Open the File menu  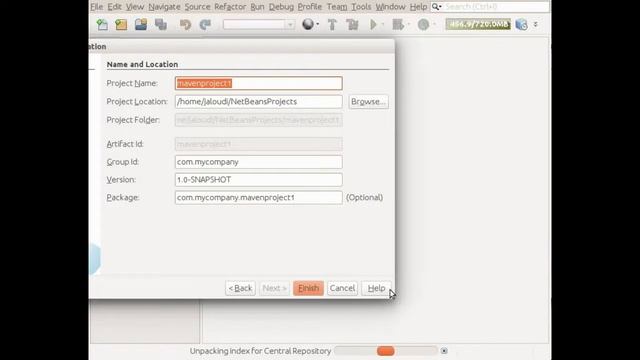pos(97,7)
